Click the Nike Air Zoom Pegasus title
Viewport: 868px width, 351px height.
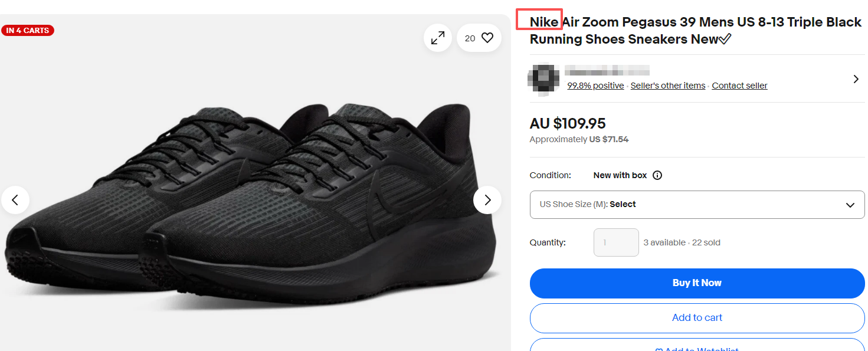(x=695, y=31)
